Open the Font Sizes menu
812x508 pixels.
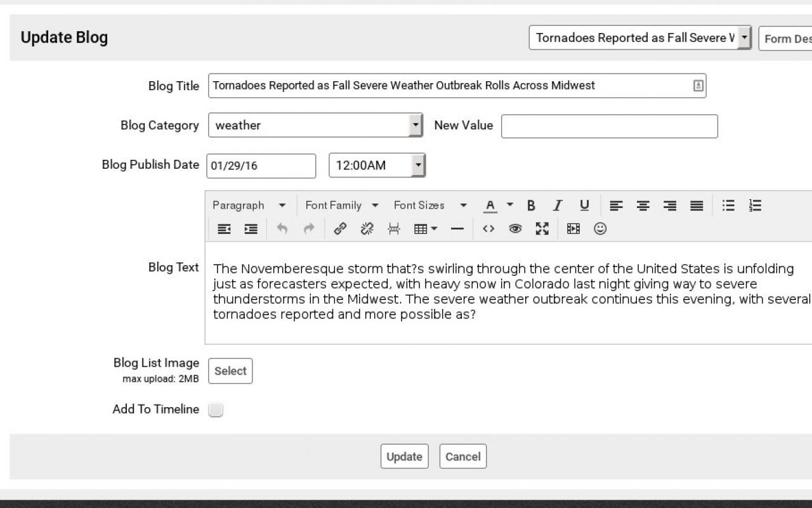(x=429, y=205)
